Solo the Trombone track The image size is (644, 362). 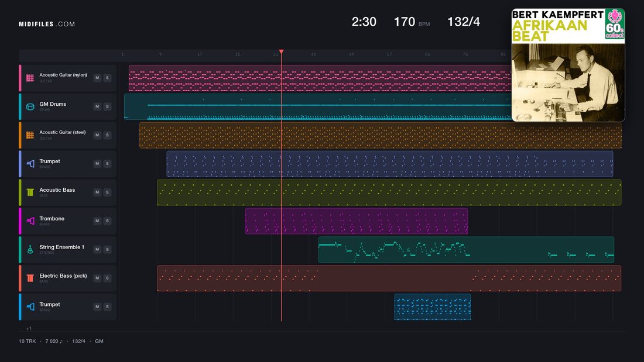click(x=107, y=221)
